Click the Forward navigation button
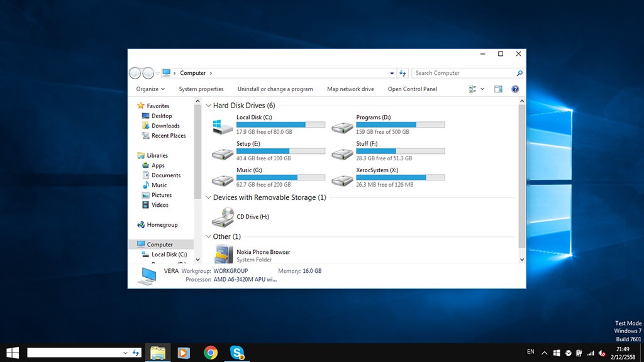The width and height of the screenshot is (644, 362). coord(148,73)
